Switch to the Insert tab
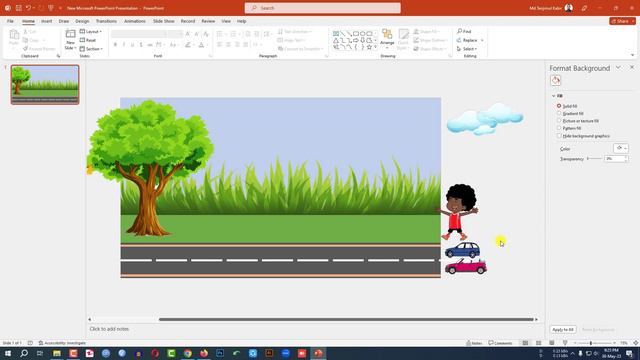 coord(47,21)
